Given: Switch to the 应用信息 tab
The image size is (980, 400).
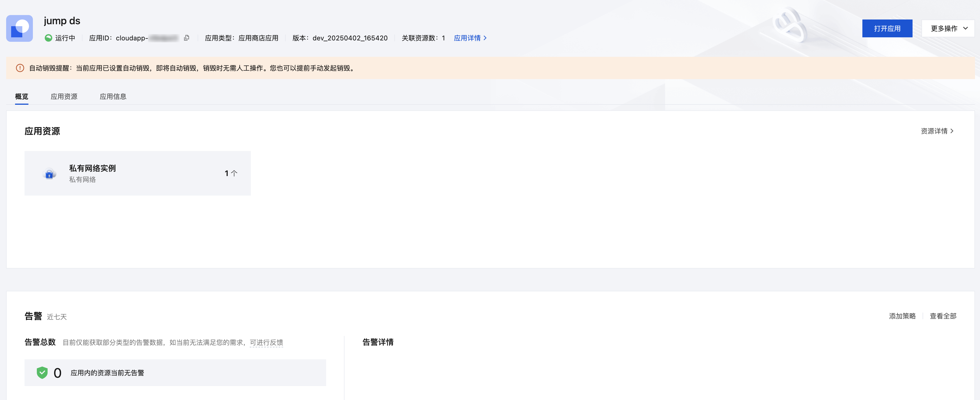Looking at the screenshot, I should click(x=113, y=97).
